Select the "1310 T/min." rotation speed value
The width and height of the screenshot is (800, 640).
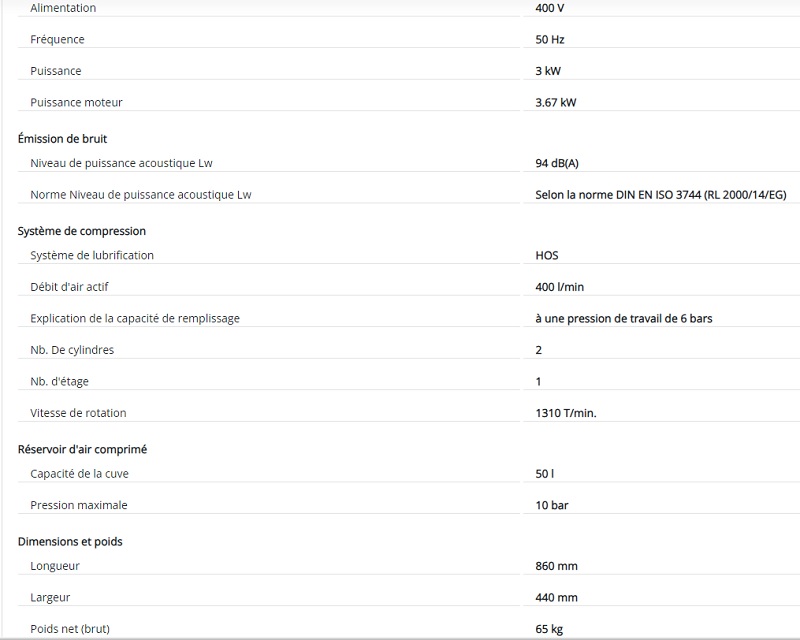566,413
